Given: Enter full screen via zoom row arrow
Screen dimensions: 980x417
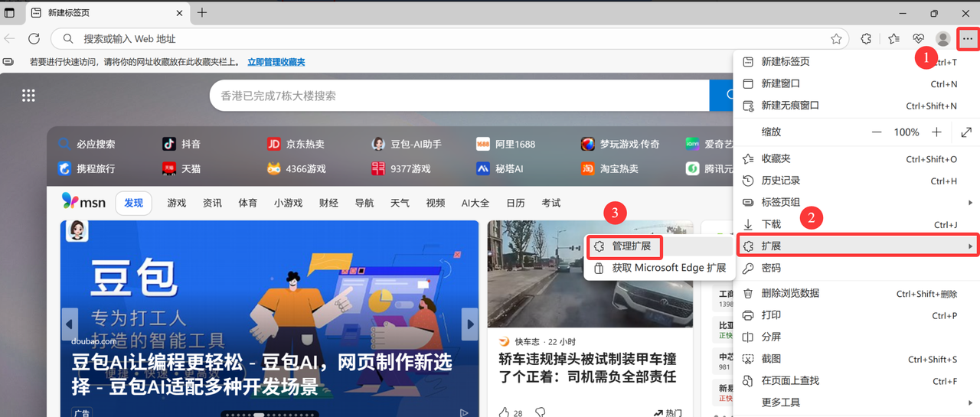Looking at the screenshot, I should click(x=966, y=132).
